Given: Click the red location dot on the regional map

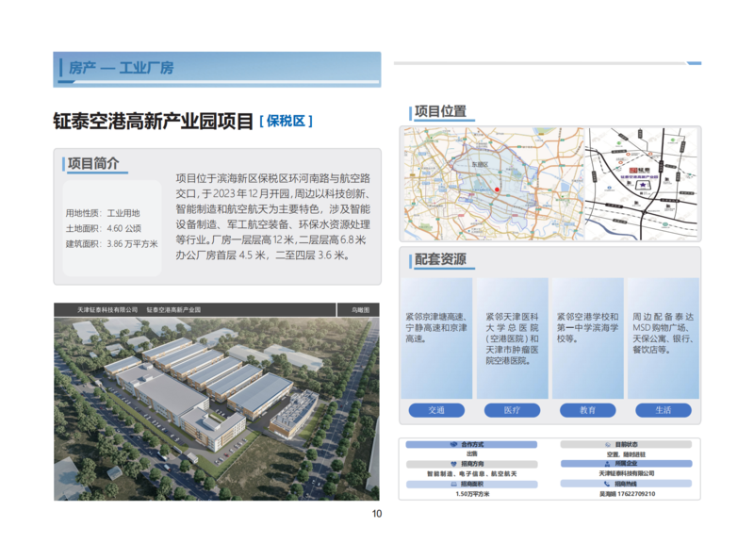Looking at the screenshot, I should coord(498,189).
